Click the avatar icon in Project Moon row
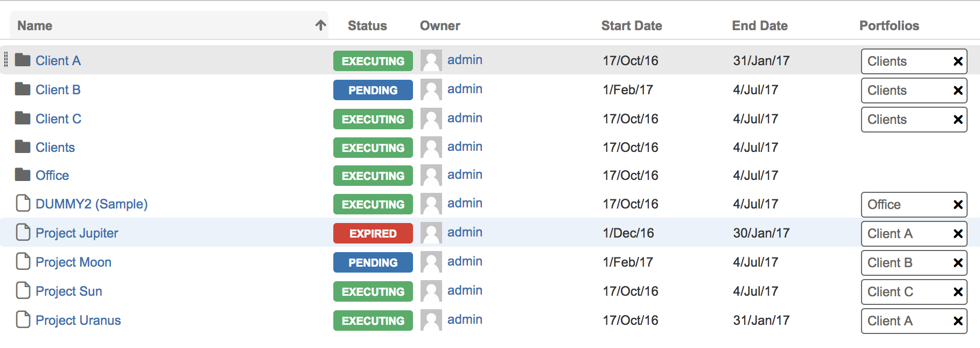 click(x=431, y=262)
